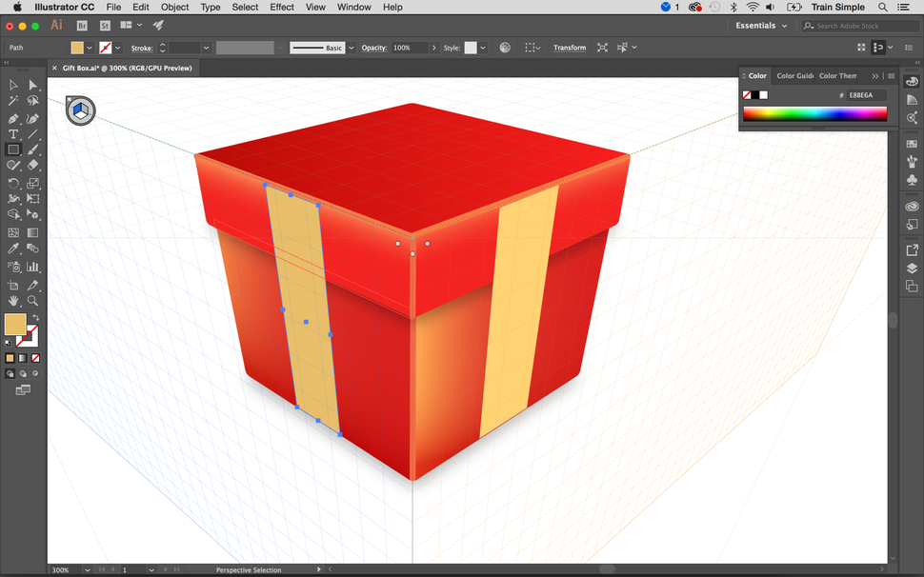The height and width of the screenshot is (577, 924).
Task: Open the Essentials workspace switcher
Action: (760, 25)
